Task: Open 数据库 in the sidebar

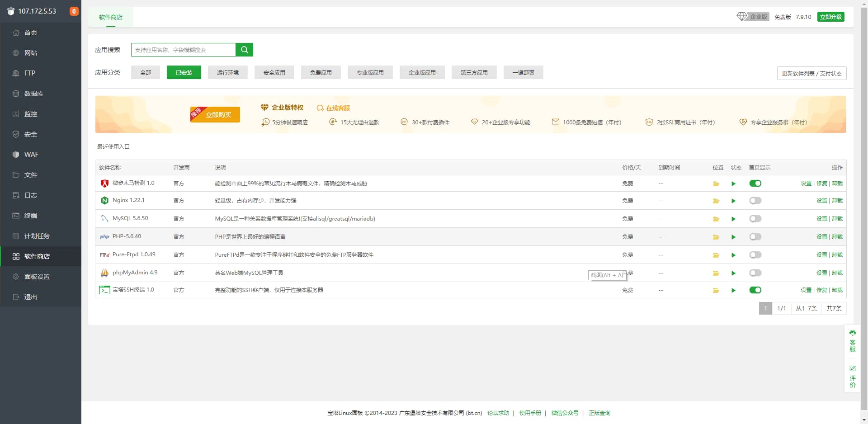Action: [x=41, y=94]
